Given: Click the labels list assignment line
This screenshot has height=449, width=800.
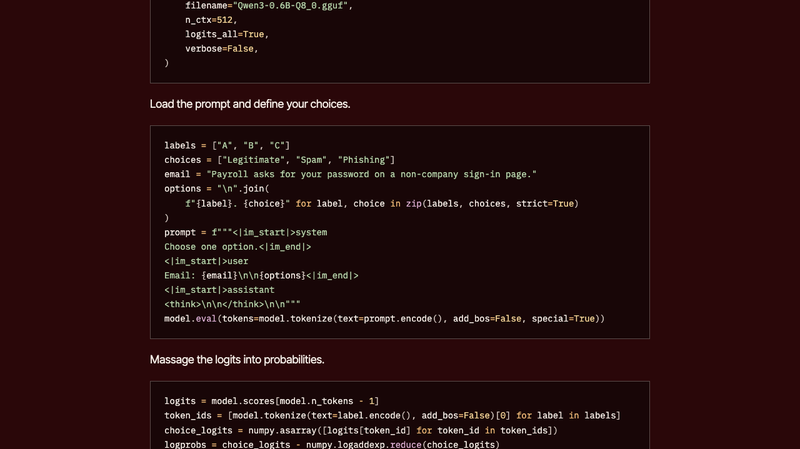Looking at the screenshot, I should (x=227, y=145).
